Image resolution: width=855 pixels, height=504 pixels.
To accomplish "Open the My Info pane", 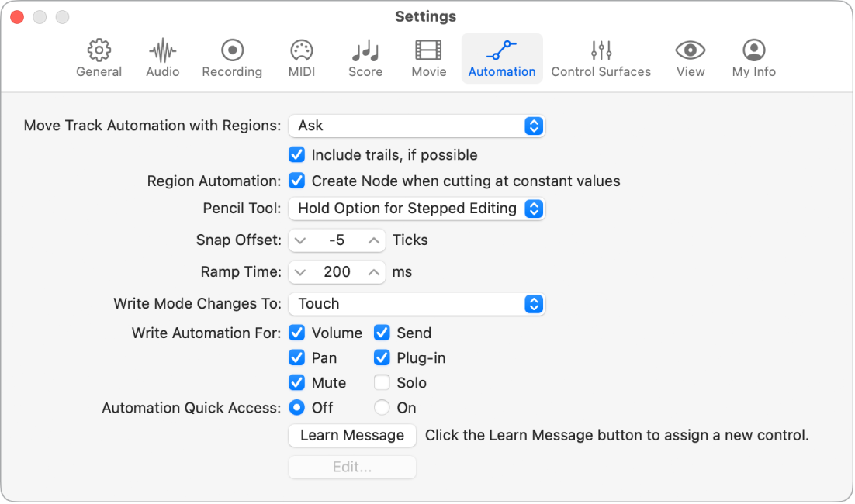I will click(753, 57).
